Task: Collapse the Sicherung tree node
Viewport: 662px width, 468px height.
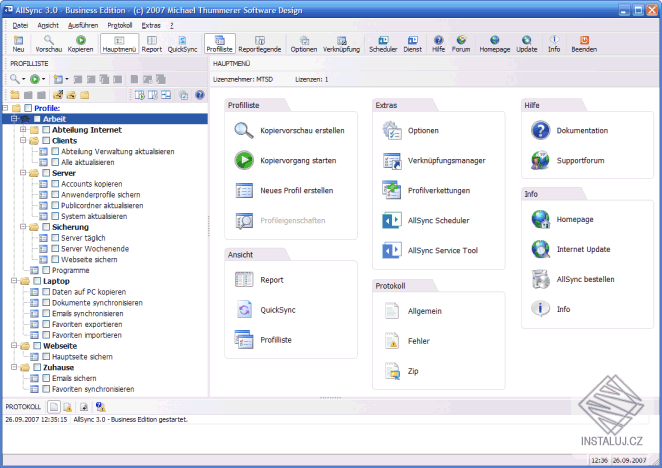Action: coord(23,226)
